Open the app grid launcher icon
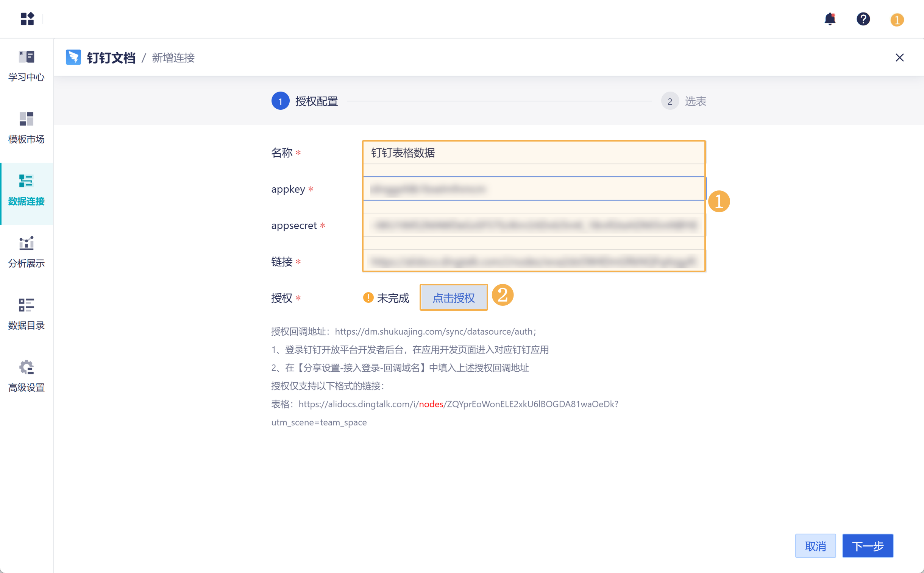924x573 pixels. click(x=27, y=19)
